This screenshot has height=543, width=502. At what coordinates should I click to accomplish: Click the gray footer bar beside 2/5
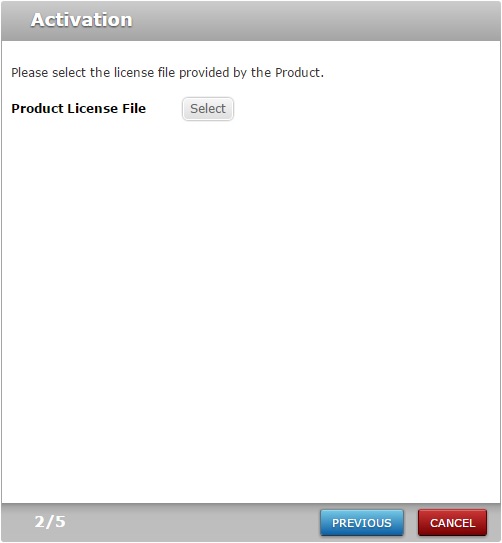tap(190, 523)
